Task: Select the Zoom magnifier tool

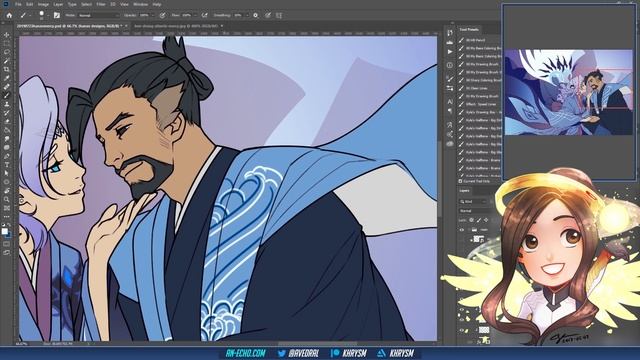Action: pos(7,199)
